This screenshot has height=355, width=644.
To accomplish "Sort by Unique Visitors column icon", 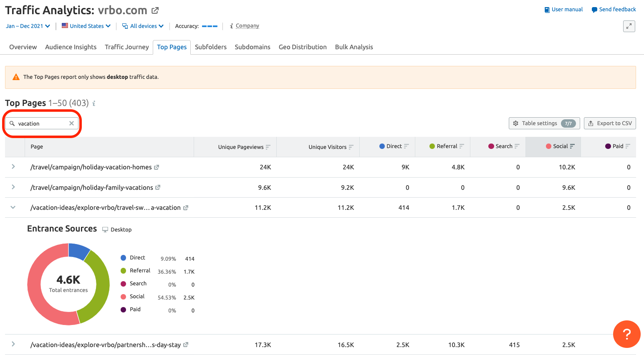I will (x=351, y=147).
